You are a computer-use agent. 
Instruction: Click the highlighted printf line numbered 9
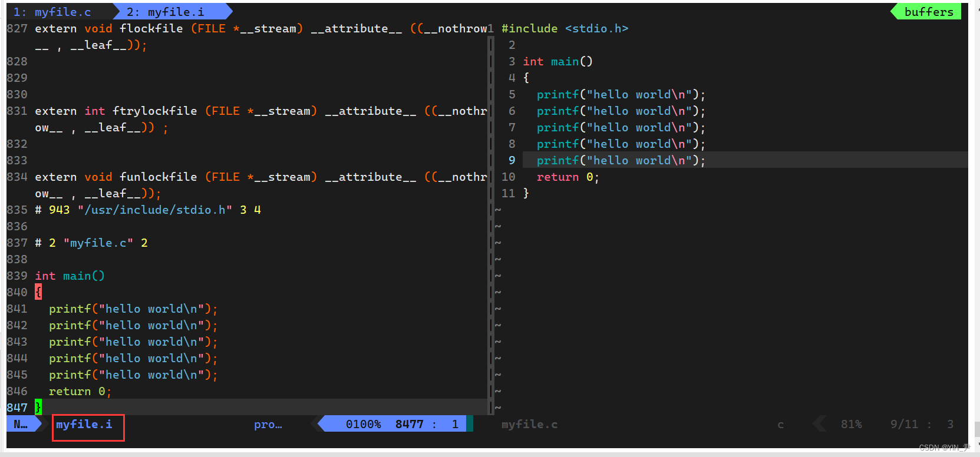tap(621, 160)
